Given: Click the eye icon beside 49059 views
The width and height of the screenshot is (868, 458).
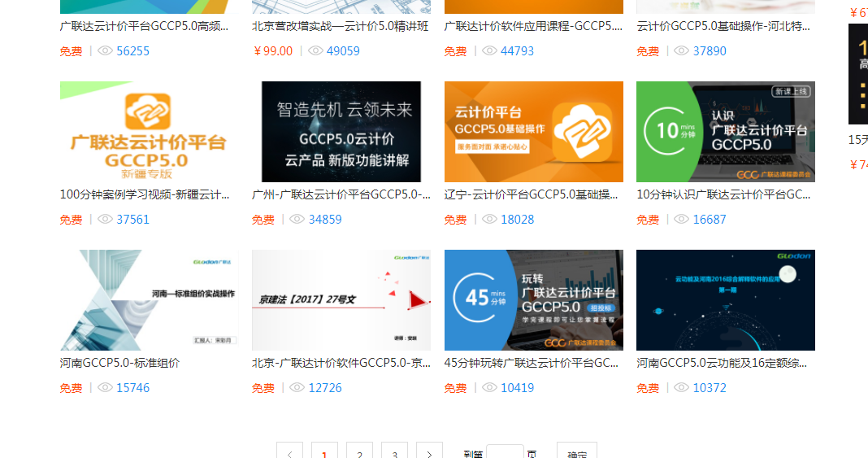Looking at the screenshot, I should [315, 50].
